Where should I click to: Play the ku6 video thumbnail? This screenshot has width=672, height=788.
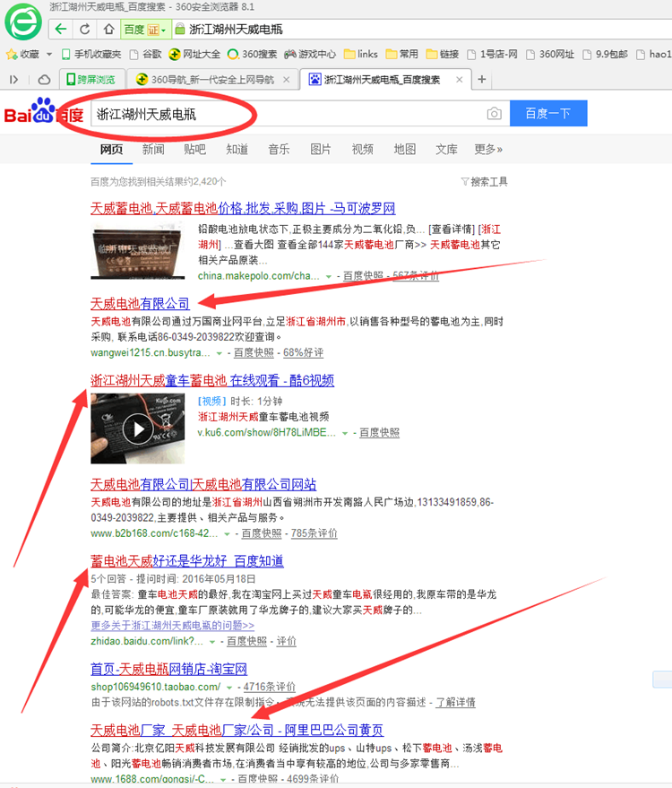tap(138, 429)
